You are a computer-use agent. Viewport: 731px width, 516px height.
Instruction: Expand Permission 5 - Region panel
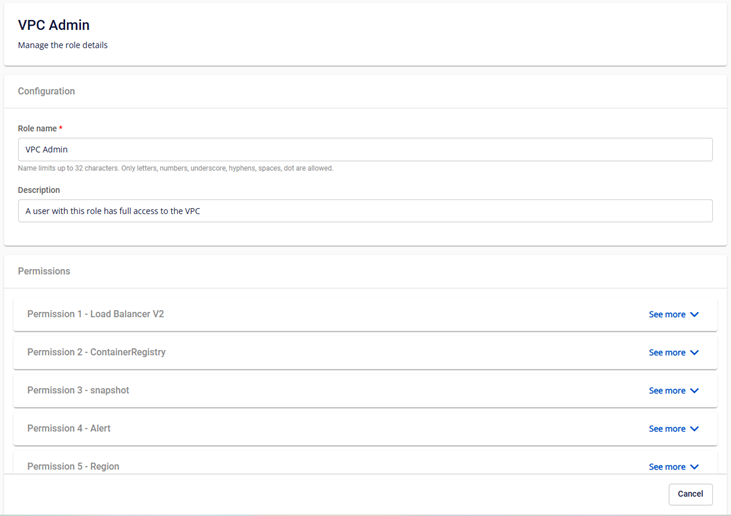coord(73,466)
